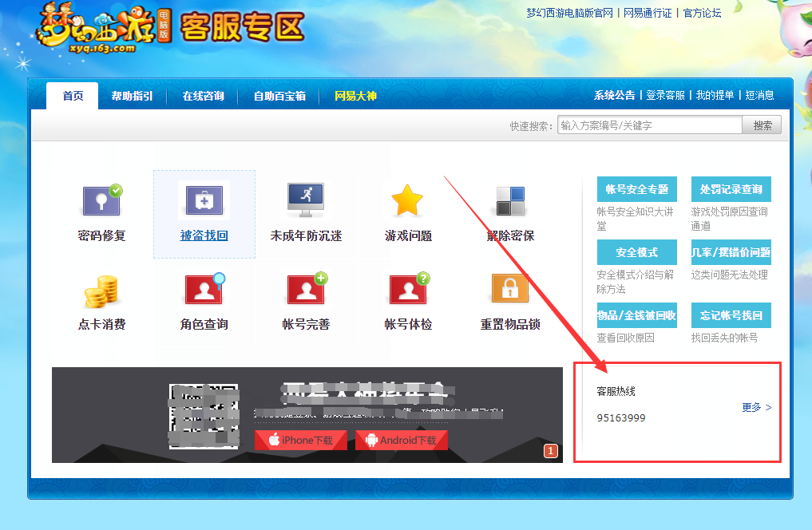Click the 重置物品锁 text label
The height and width of the screenshot is (530, 812).
click(510, 325)
